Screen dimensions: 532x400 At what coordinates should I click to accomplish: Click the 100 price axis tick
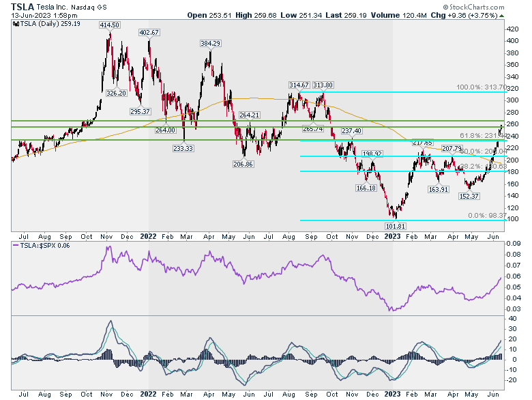click(514, 219)
